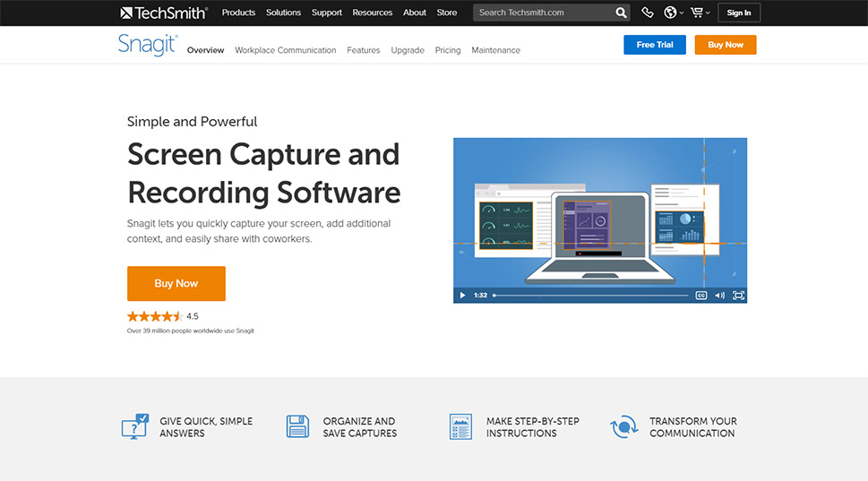Open the About menu
Image resolution: width=868 pixels, height=481 pixels.
pos(415,13)
